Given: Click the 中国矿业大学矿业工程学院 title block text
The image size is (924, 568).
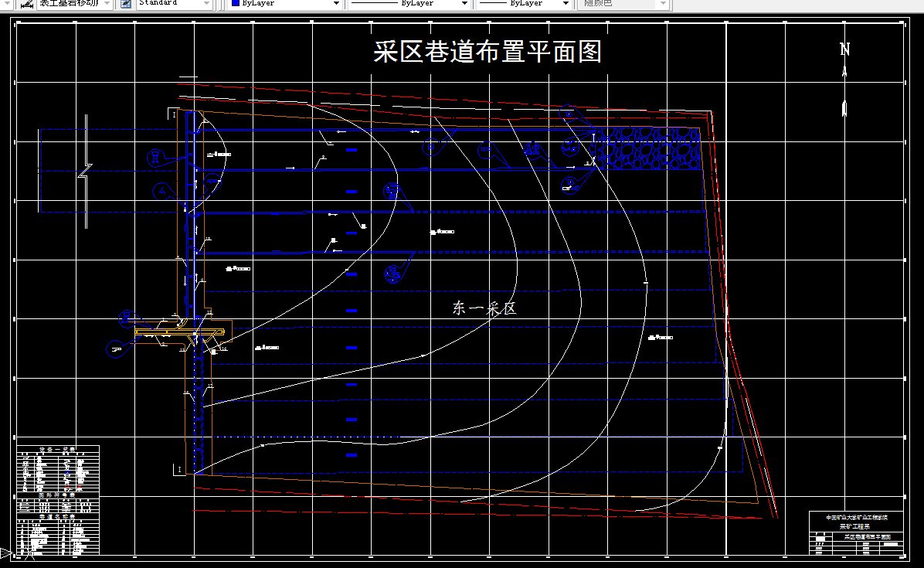Looking at the screenshot, I should click(x=858, y=517).
